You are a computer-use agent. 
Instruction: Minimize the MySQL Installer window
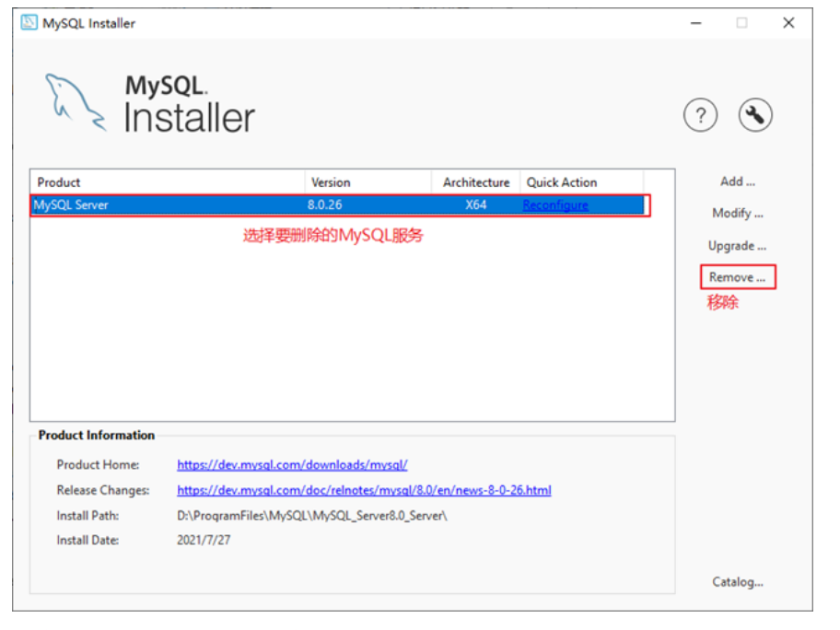(x=696, y=23)
